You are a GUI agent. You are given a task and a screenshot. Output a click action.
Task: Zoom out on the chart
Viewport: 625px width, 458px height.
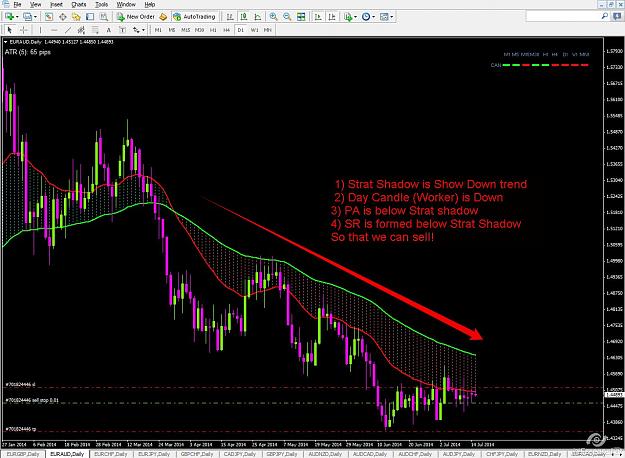point(287,17)
